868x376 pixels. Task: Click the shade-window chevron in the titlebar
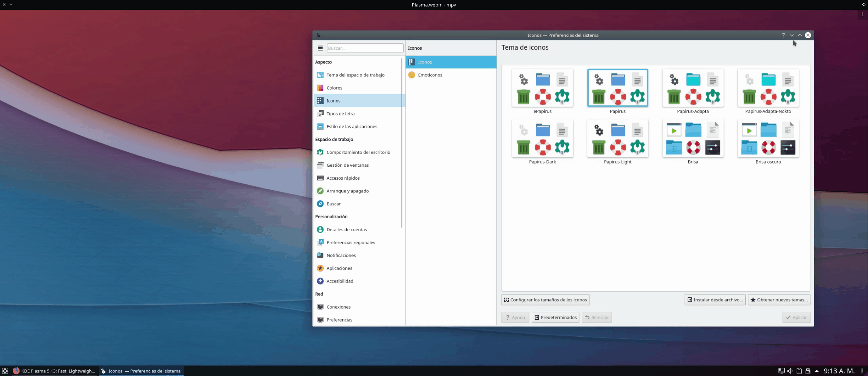tap(791, 35)
